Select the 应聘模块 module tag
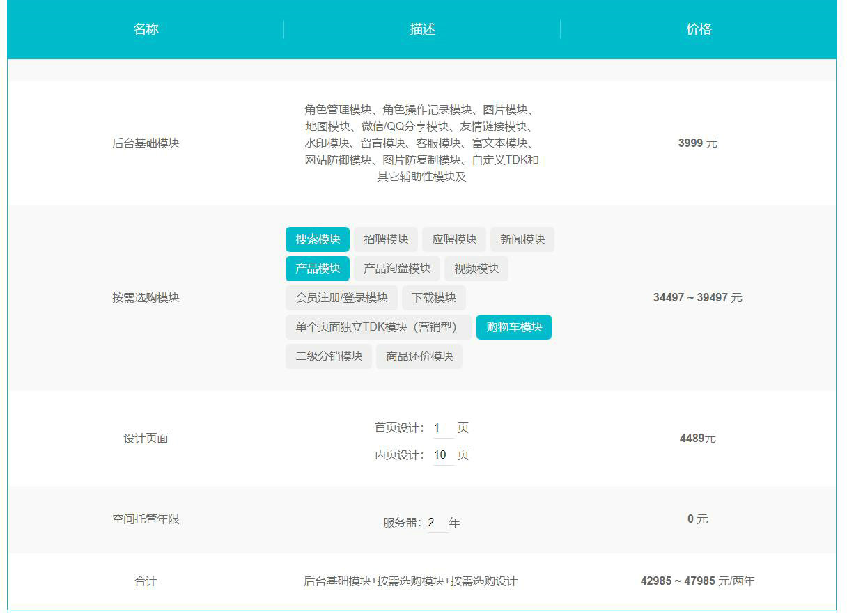The height and width of the screenshot is (616, 847). [x=454, y=239]
